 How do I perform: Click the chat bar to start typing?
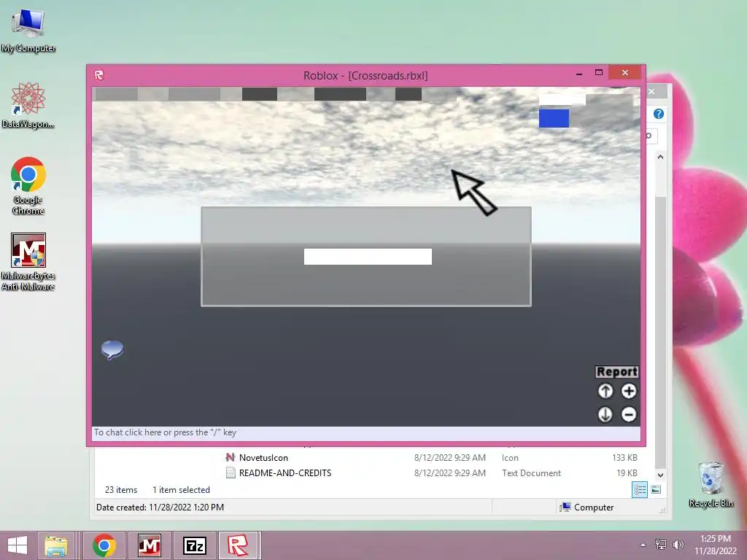point(366,432)
